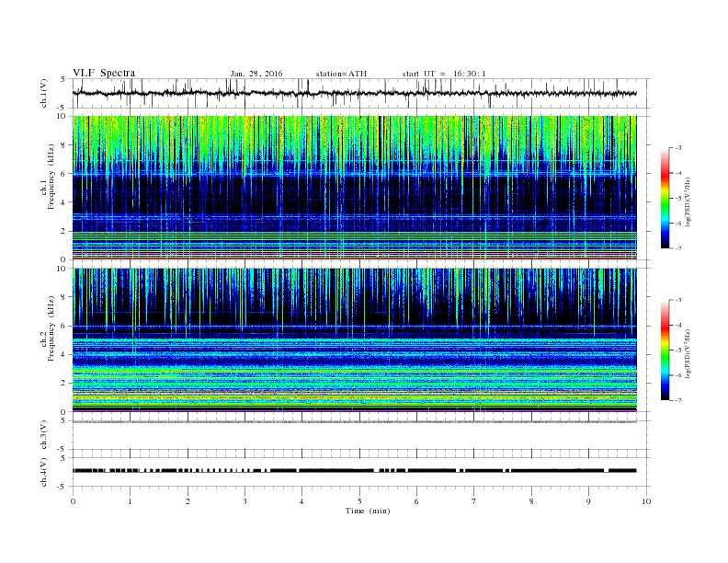Click the "-7" tick on ch.1 colorbar
The height and width of the screenshot is (563, 728).
677,248
